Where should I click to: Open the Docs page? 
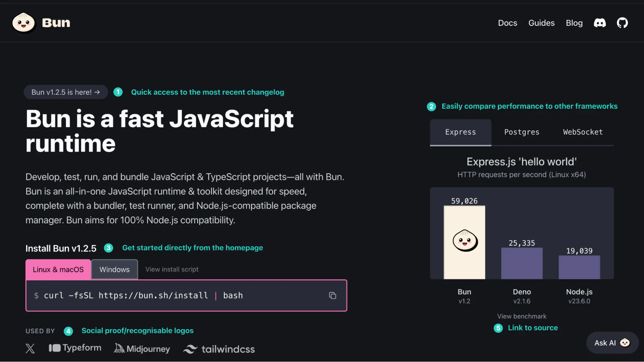pos(507,23)
